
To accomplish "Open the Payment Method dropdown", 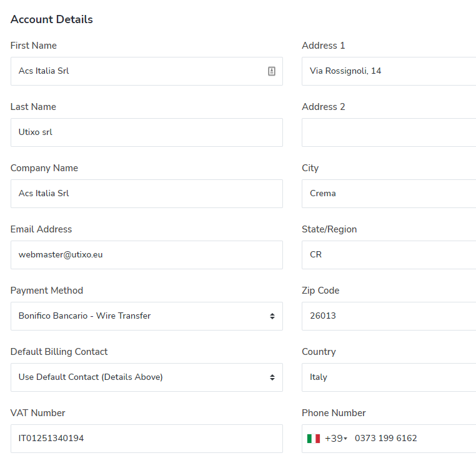I will pos(147,316).
